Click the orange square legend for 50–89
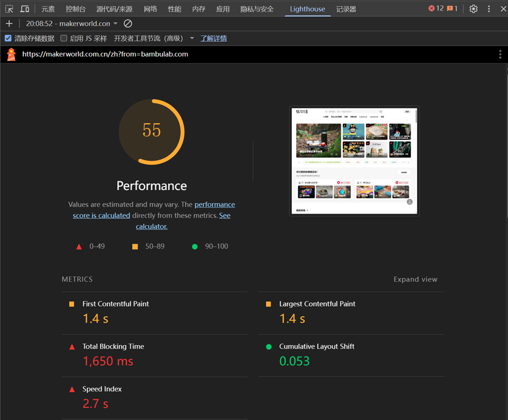The image size is (508, 420). [x=135, y=247]
